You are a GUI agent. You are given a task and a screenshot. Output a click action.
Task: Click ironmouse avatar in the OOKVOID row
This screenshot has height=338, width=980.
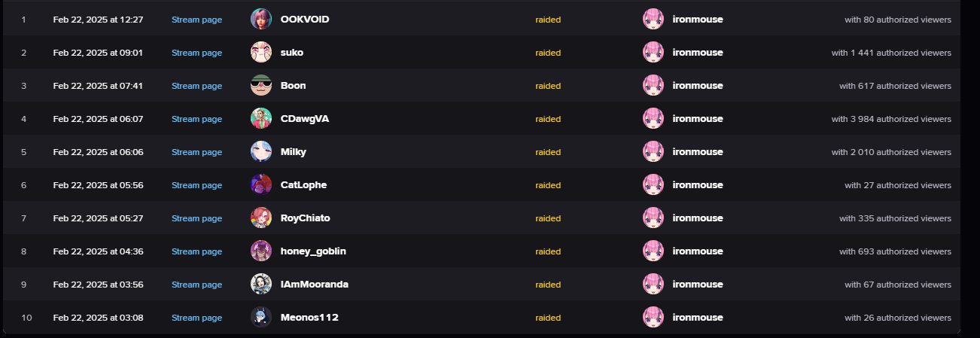(x=653, y=20)
